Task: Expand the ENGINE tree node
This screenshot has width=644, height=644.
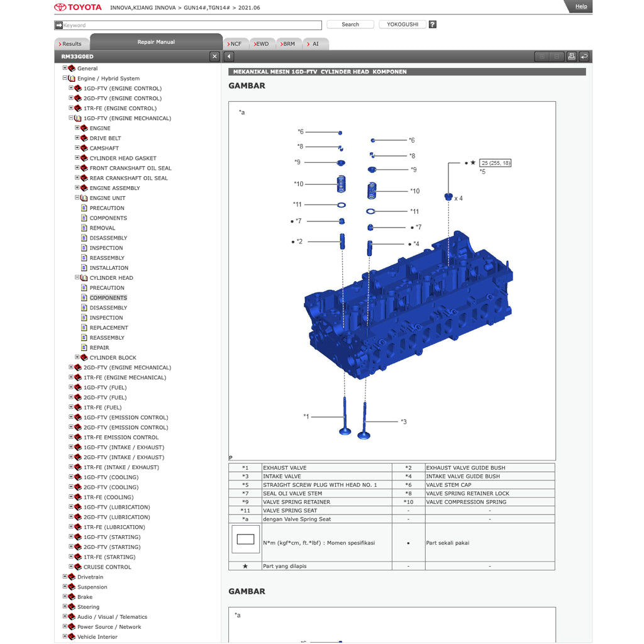Action: (x=78, y=128)
